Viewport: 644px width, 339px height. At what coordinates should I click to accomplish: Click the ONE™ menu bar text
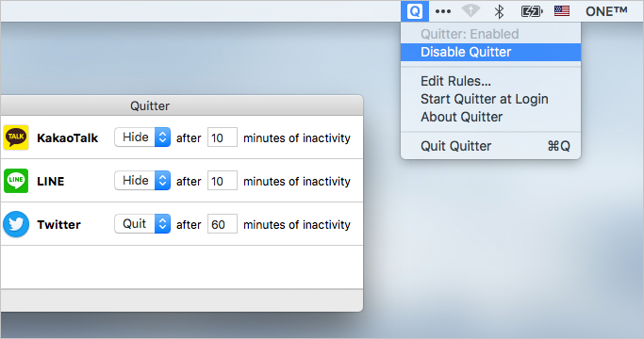click(606, 11)
